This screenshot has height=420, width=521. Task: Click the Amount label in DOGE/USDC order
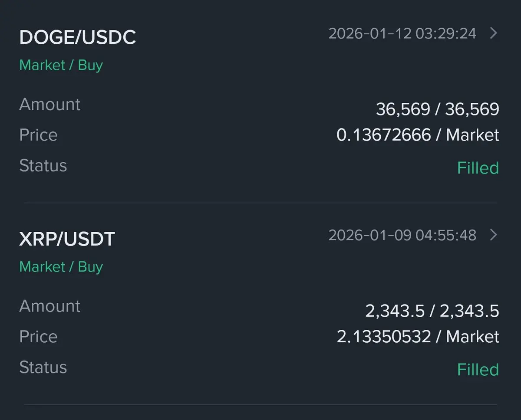point(50,105)
